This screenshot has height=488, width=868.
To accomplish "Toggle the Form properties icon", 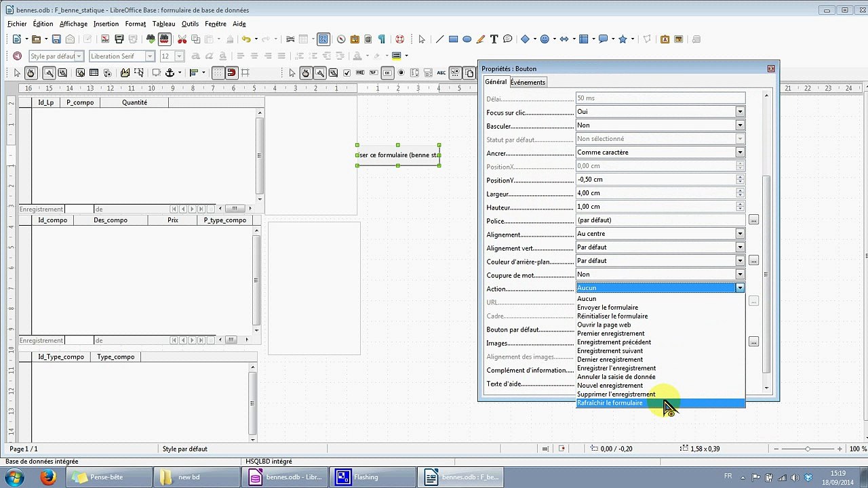I will (x=62, y=73).
